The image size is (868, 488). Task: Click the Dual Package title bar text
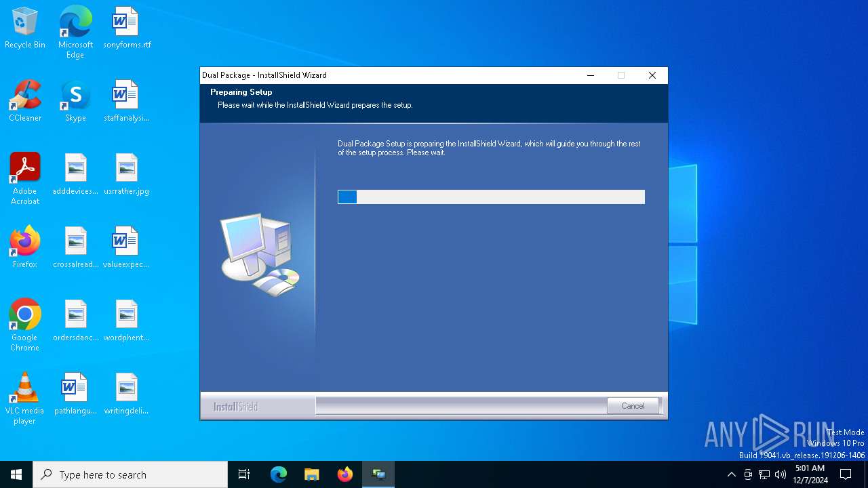coord(264,75)
